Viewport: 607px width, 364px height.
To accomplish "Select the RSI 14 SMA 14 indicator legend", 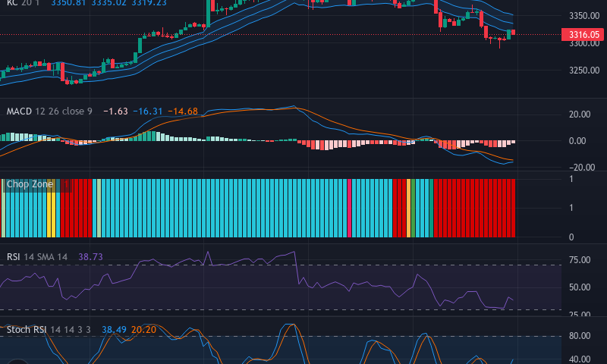I will 37,257.
